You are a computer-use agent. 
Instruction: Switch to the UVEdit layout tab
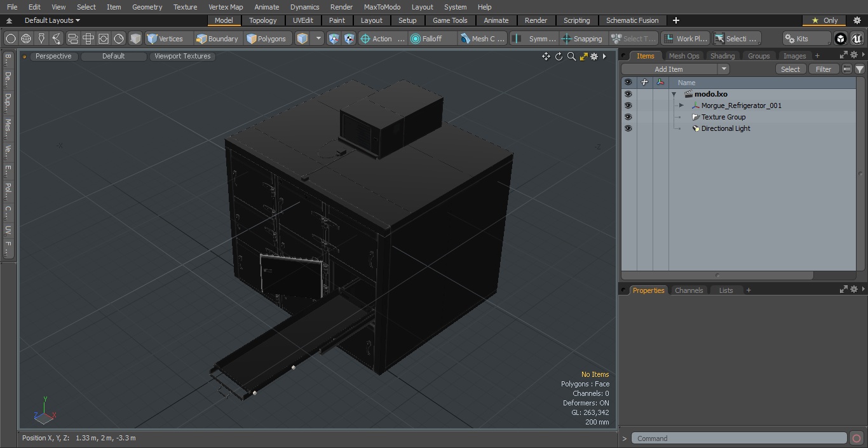303,20
